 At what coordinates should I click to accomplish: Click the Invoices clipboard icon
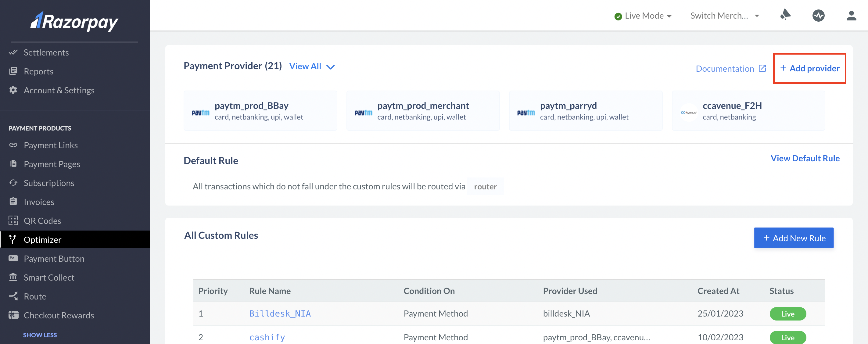click(x=13, y=202)
